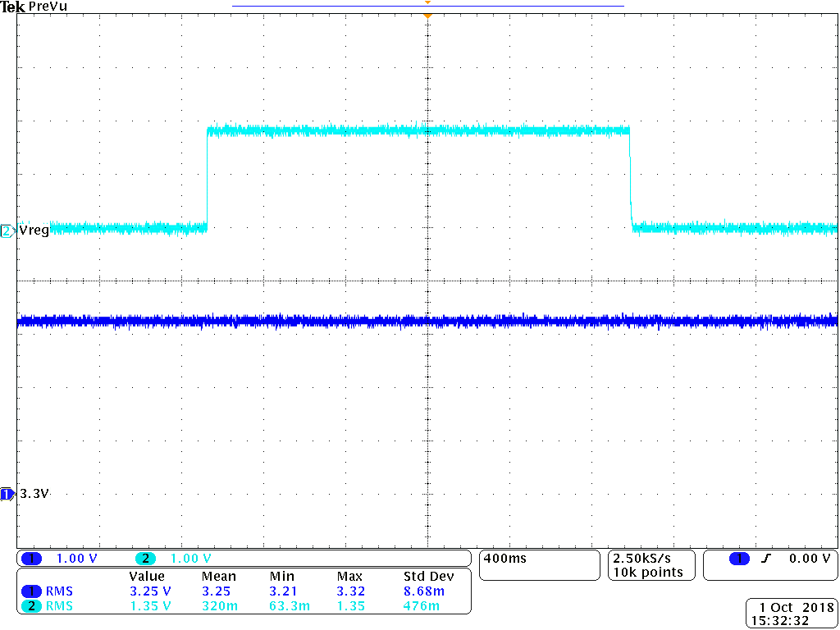840x630 pixels.
Task: Click the Mean column header
Action: tap(218, 577)
